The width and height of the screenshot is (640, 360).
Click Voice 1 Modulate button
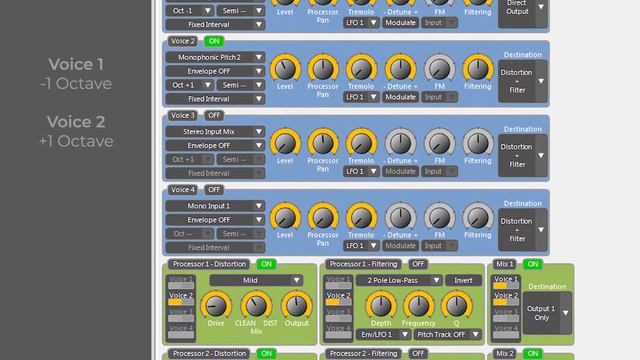[x=400, y=23]
